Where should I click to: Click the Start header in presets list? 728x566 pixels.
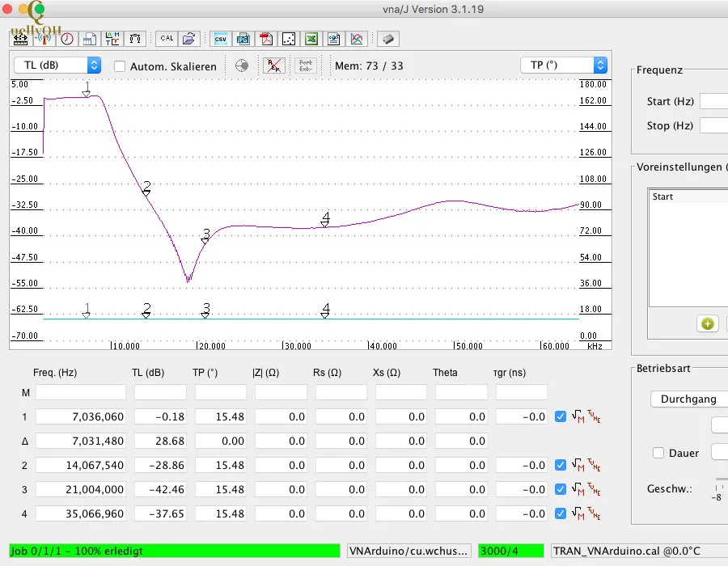(688, 196)
